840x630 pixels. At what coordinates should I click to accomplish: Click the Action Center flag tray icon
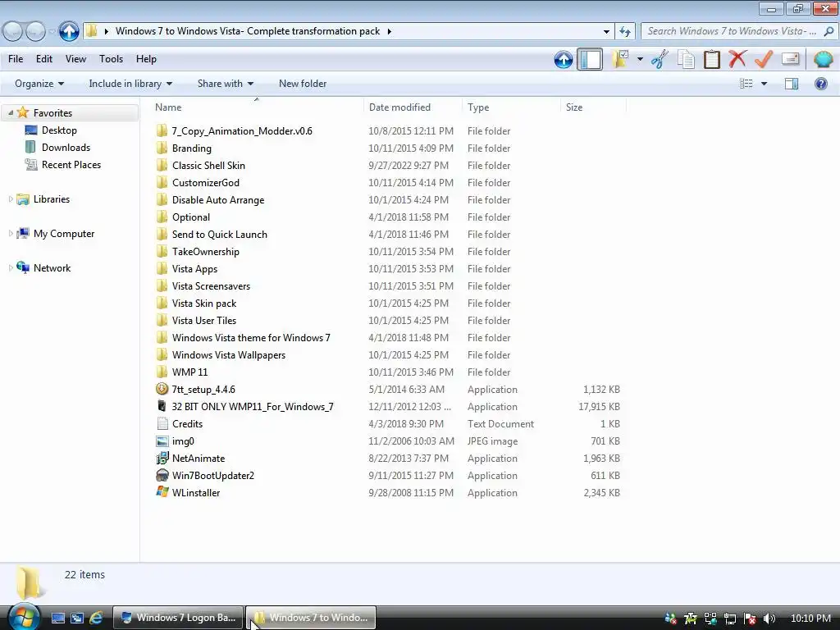tap(750, 619)
